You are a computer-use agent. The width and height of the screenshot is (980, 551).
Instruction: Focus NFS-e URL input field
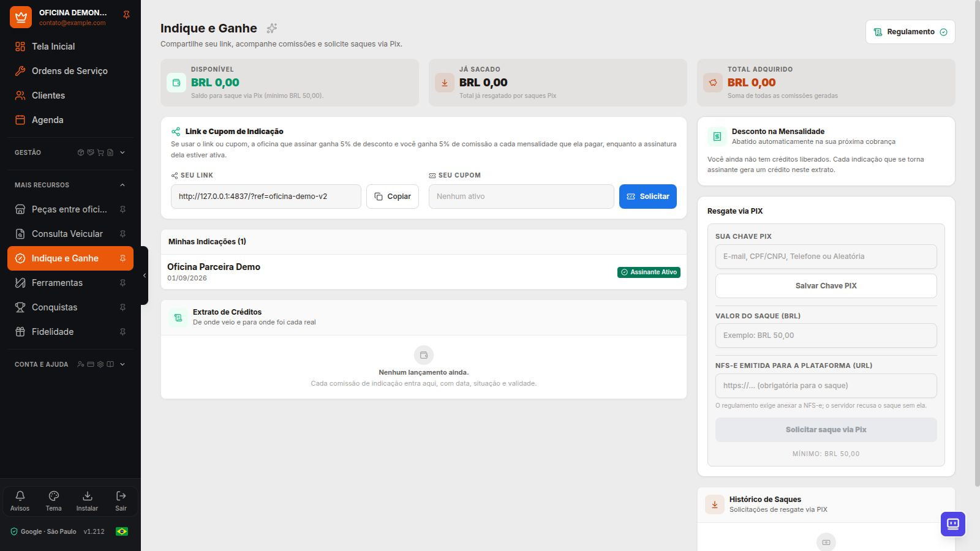pos(826,386)
